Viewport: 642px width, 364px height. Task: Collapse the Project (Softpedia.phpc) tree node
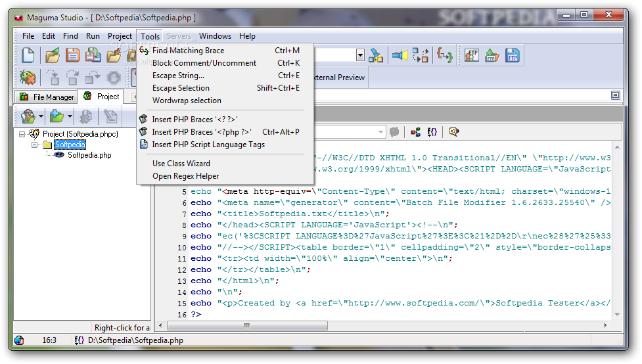click(22, 134)
